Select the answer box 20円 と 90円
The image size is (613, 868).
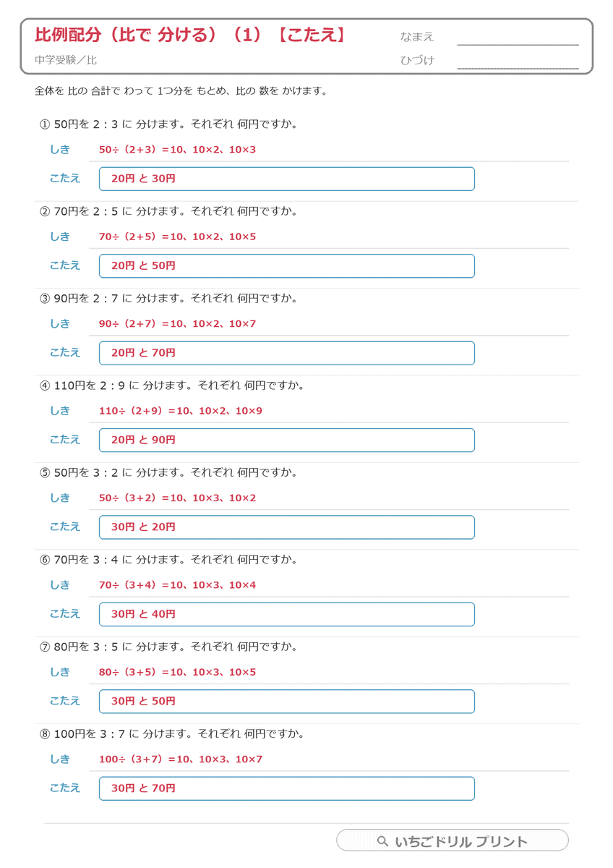point(287,440)
